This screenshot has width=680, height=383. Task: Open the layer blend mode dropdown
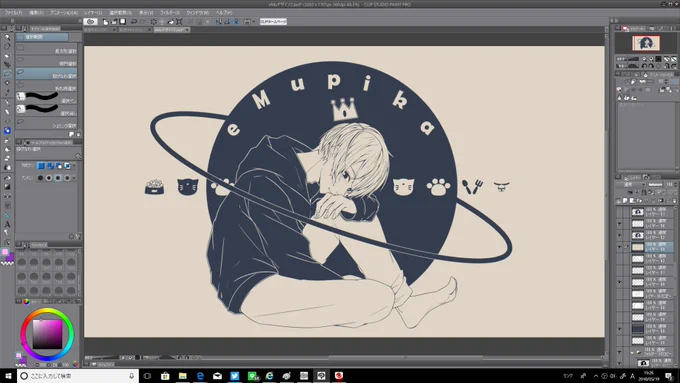630,184
